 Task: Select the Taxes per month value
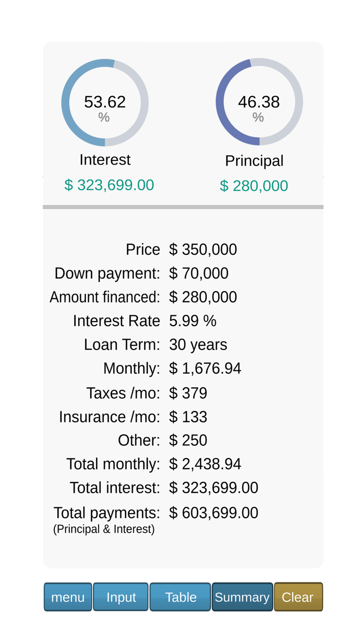coord(188,393)
